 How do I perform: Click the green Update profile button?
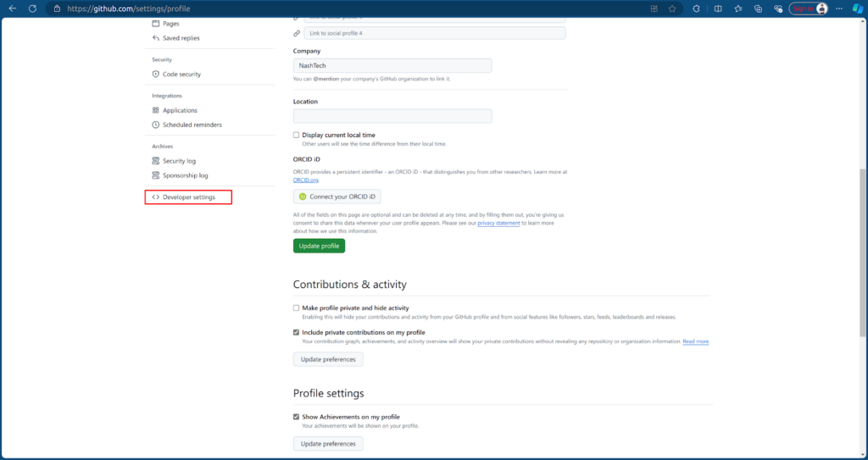point(319,246)
